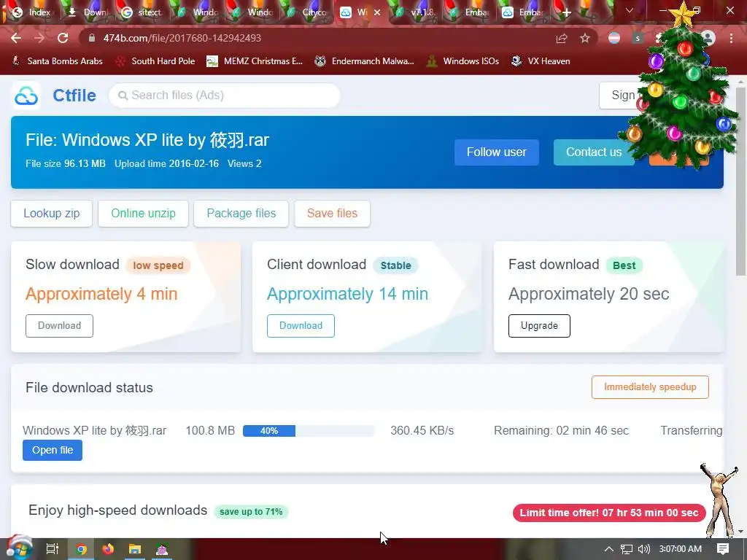The height and width of the screenshot is (560, 747).
Task: Switch to the last Embar tab with cloud icon
Action: [523, 12]
